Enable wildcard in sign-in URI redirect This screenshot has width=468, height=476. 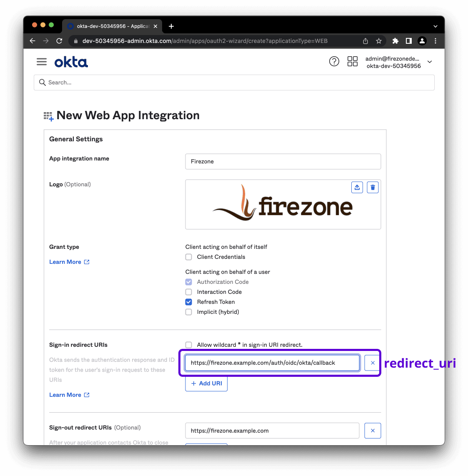pos(189,345)
